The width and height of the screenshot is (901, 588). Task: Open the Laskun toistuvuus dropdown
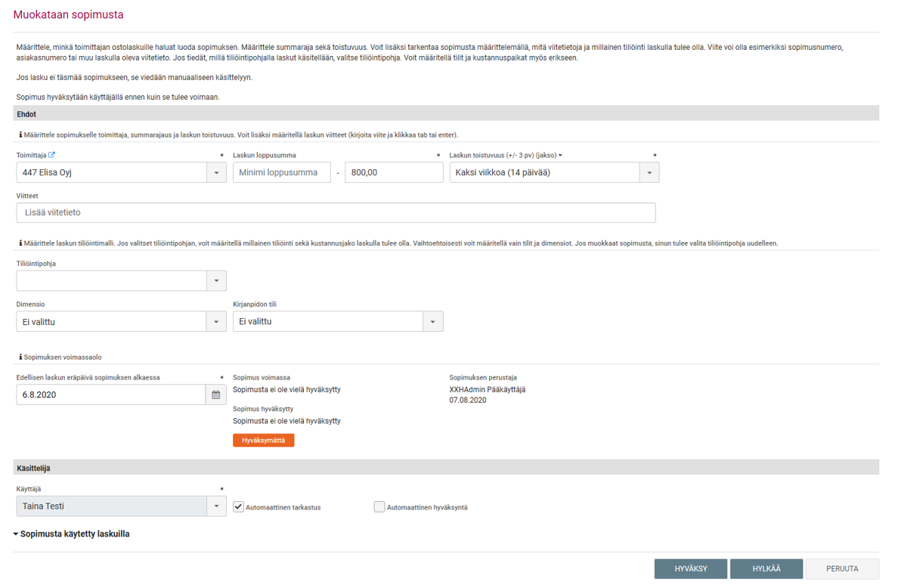(649, 172)
